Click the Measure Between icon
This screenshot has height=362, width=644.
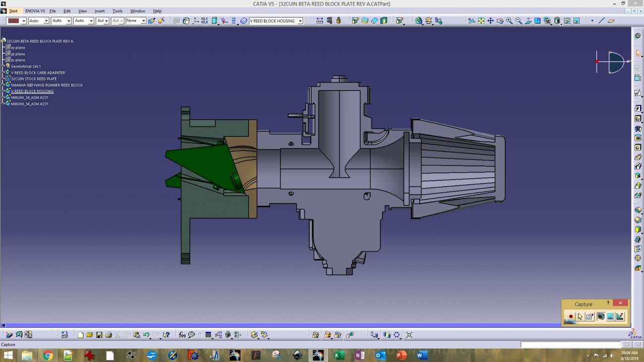click(320, 21)
